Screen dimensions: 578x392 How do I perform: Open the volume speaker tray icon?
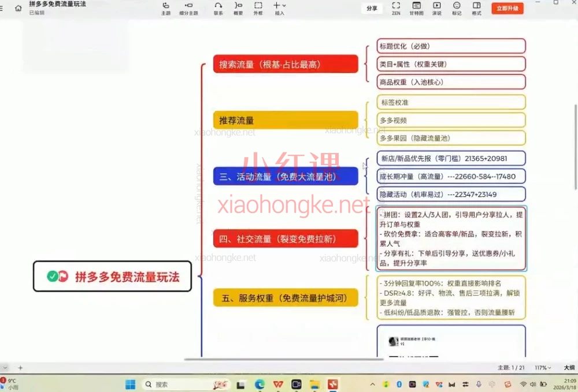[533, 384]
